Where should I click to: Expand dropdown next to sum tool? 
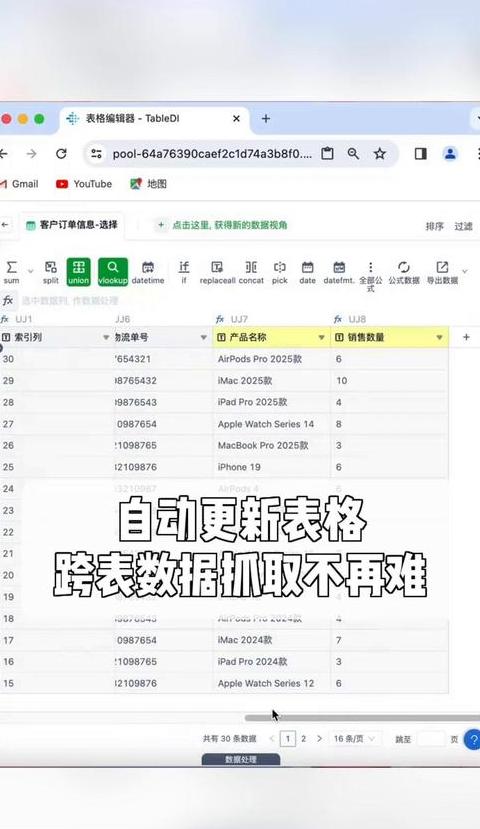tap(30, 272)
